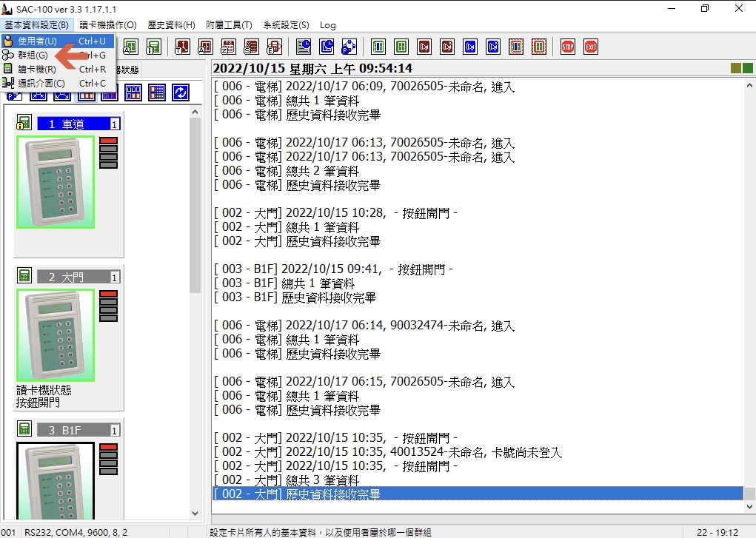Open the 歷史資料(H) menu
Viewport: 756px width, 538px height.
tap(171, 25)
